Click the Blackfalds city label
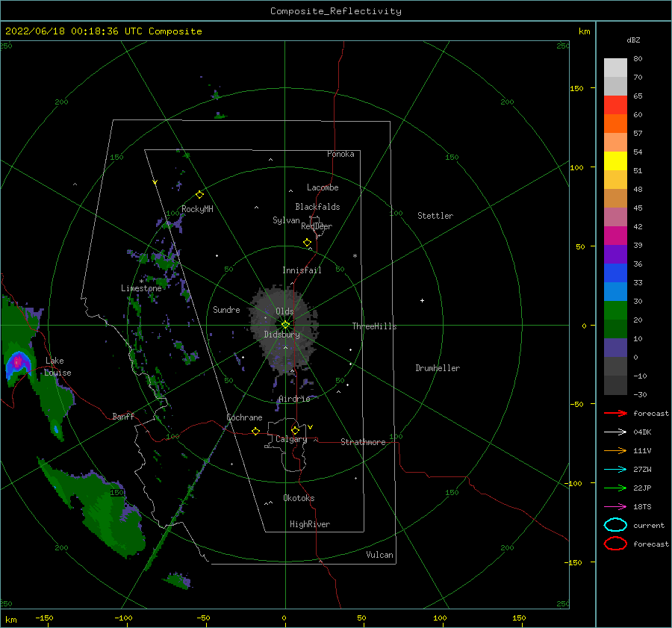The width and height of the screenshot is (672, 628). (x=317, y=207)
